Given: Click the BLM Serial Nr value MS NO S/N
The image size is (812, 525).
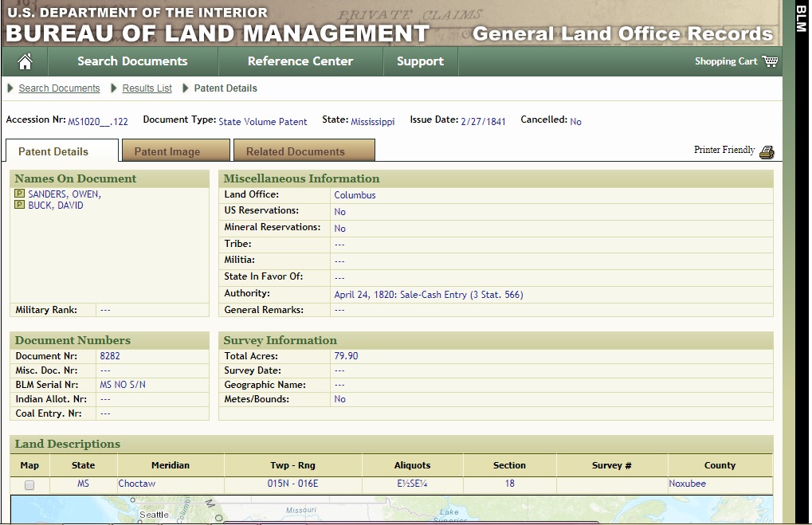Looking at the screenshot, I should (123, 385).
